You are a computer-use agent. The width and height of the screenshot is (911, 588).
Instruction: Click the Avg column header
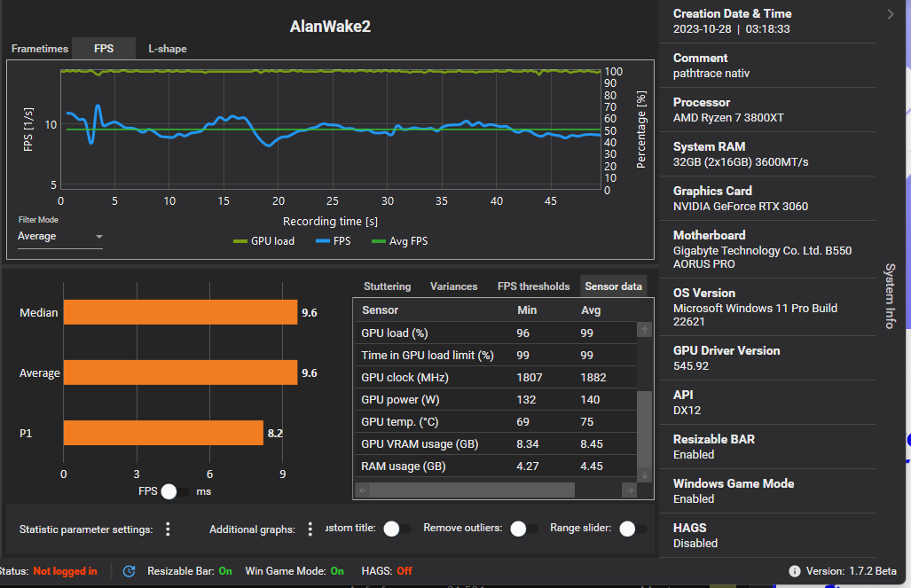coord(591,310)
